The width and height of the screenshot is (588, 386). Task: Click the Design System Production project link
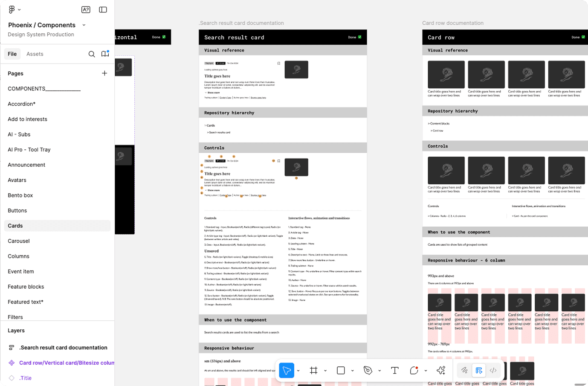(x=41, y=35)
